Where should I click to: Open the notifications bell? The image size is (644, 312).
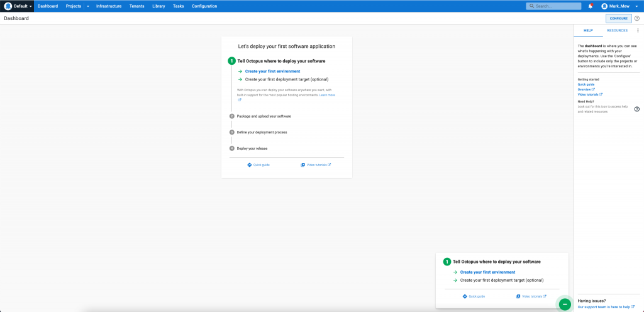click(x=591, y=6)
